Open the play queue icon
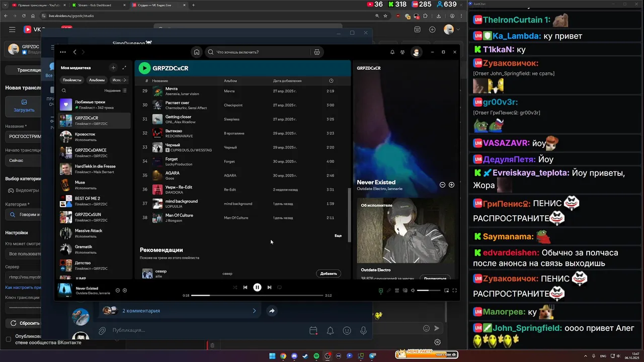 tap(397, 290)
